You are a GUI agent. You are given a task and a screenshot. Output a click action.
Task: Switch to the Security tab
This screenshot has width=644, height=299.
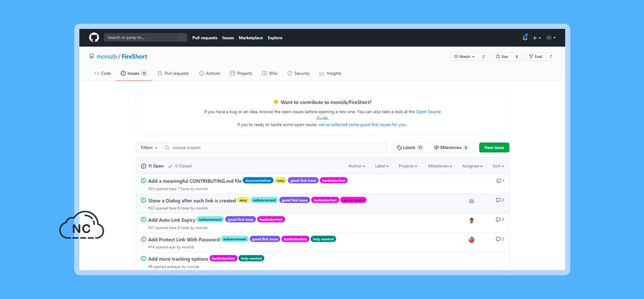(298, 73)
